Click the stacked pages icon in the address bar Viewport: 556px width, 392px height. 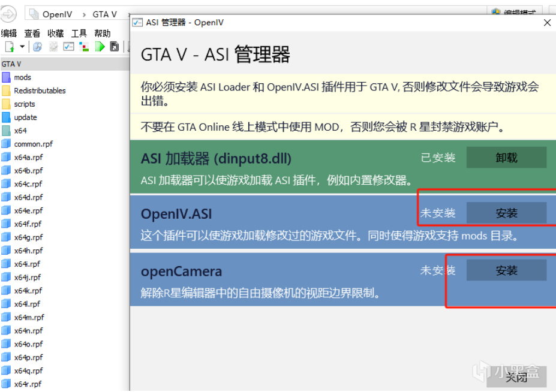pyautogui.click(x=34, y=14)
